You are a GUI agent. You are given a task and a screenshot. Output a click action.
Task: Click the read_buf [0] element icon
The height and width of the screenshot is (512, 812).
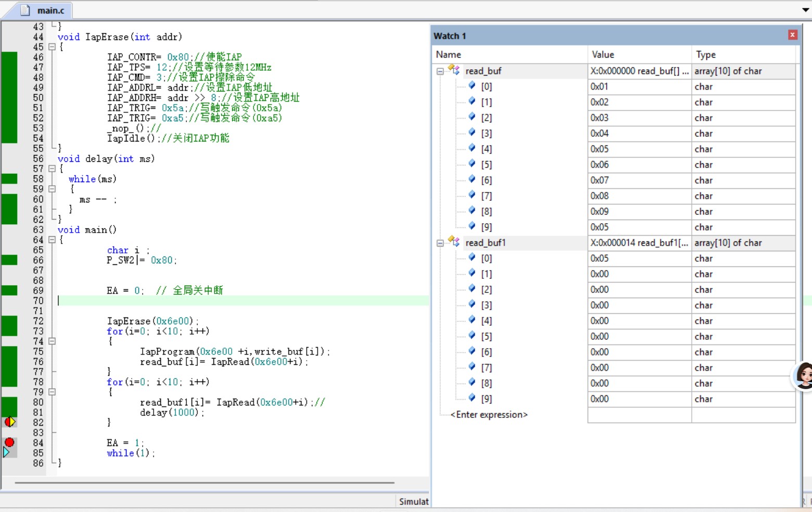472,86
